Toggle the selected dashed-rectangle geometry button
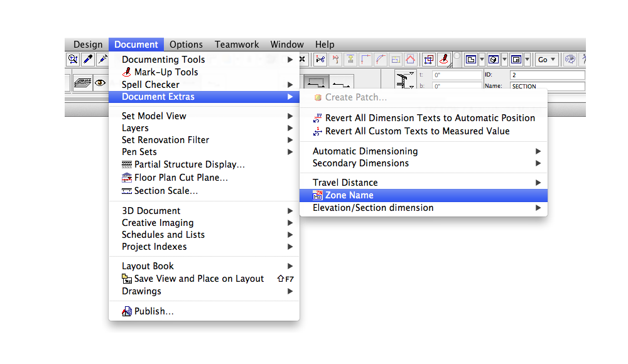The height and width of the screenshot is (364, 628). pos(316,83)
